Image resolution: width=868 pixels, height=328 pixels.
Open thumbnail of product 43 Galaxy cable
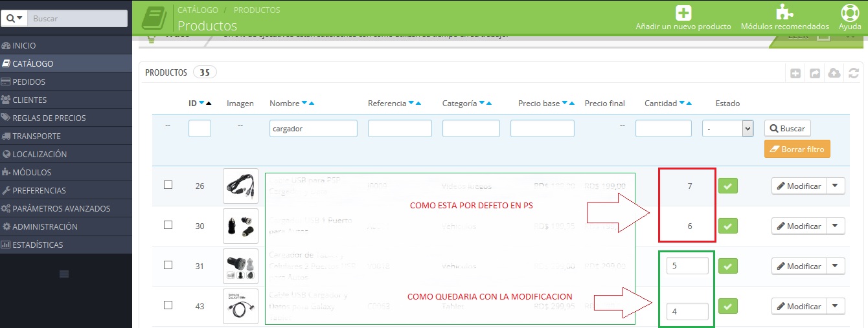pos(240,307)
